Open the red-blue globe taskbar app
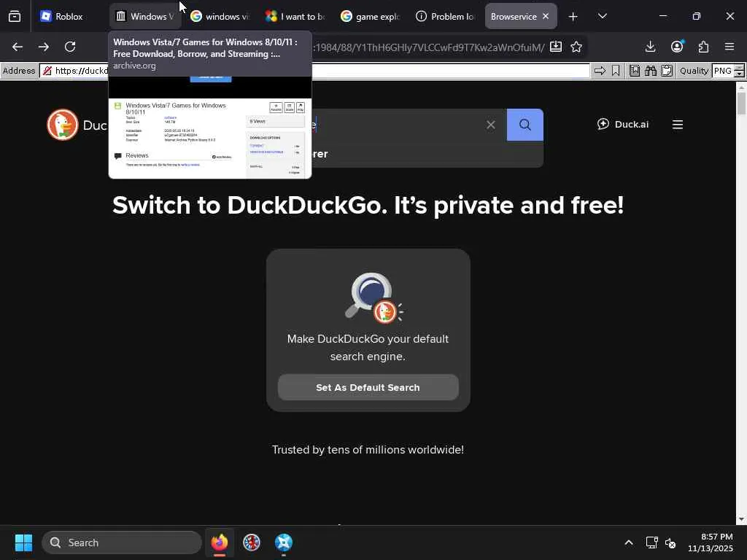 click(x=252, y=542)
